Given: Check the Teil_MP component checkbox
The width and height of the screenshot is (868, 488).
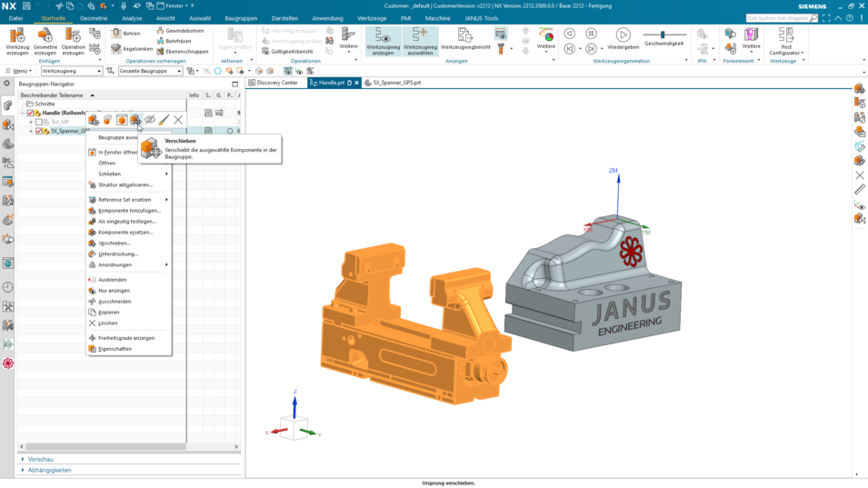Looking at the screenshot, I should point(39,122).
